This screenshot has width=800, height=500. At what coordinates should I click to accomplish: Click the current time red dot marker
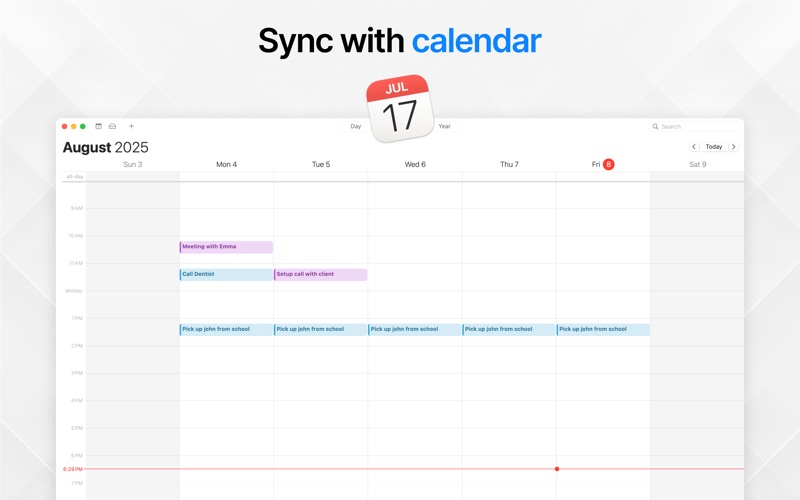[x=557, y=469]
